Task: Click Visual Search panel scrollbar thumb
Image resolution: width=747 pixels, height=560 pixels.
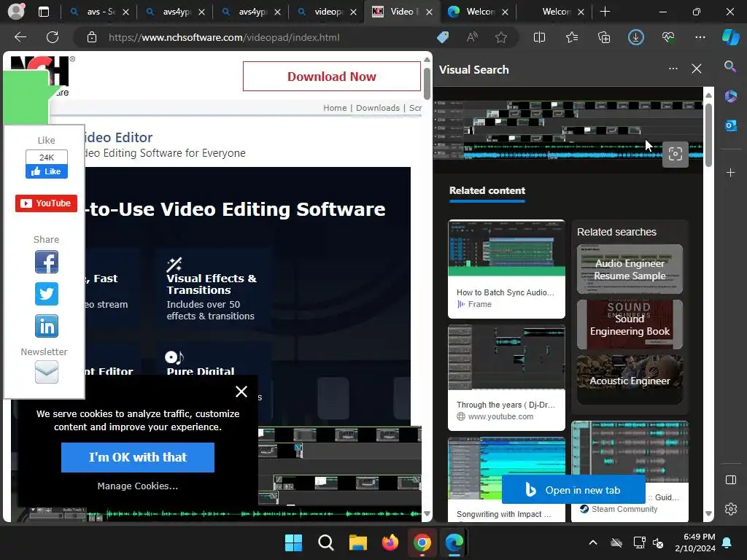Action: pos(708,135)
